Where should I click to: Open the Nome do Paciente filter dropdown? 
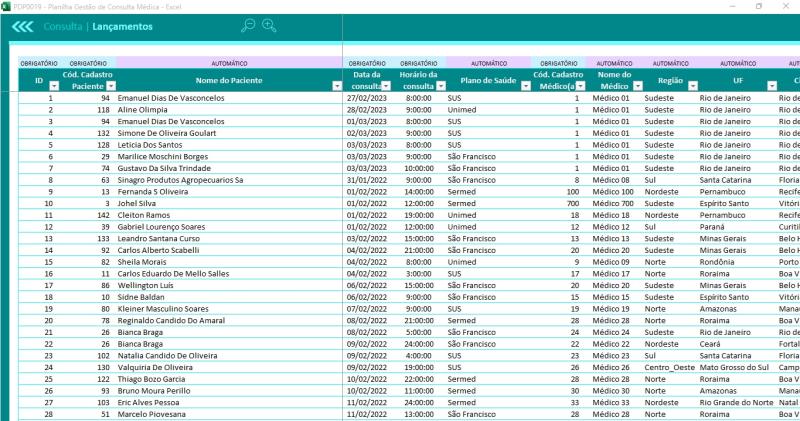337,86
